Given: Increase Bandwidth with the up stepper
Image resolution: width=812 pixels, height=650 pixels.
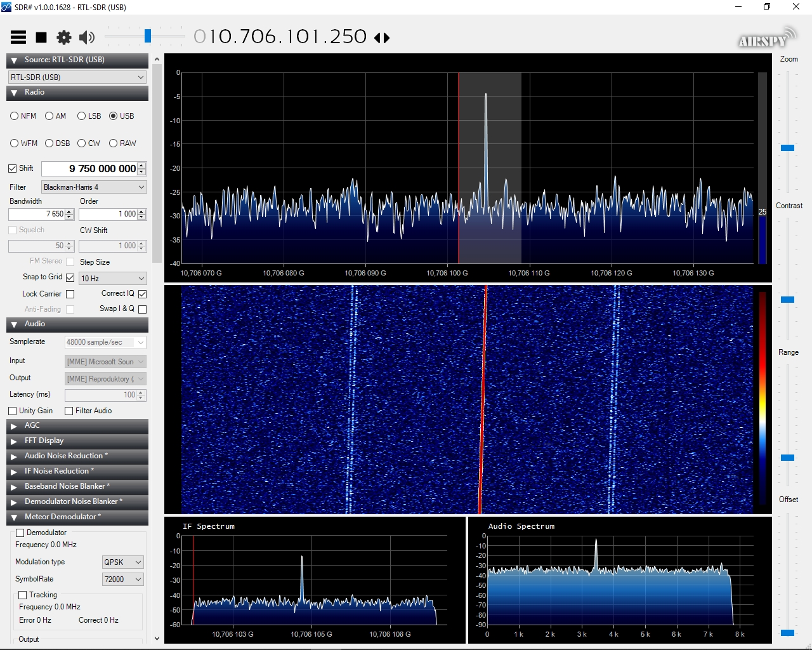Looking at the screenshot, I should coord(70,211).
